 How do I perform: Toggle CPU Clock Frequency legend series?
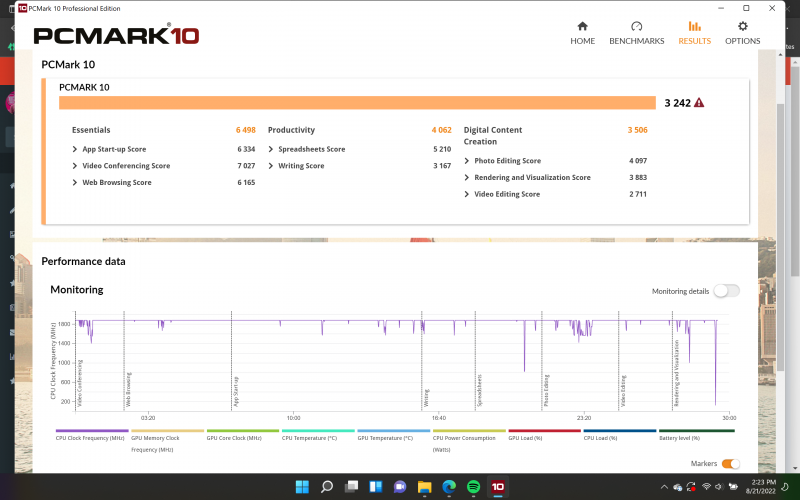click(91, 435)
